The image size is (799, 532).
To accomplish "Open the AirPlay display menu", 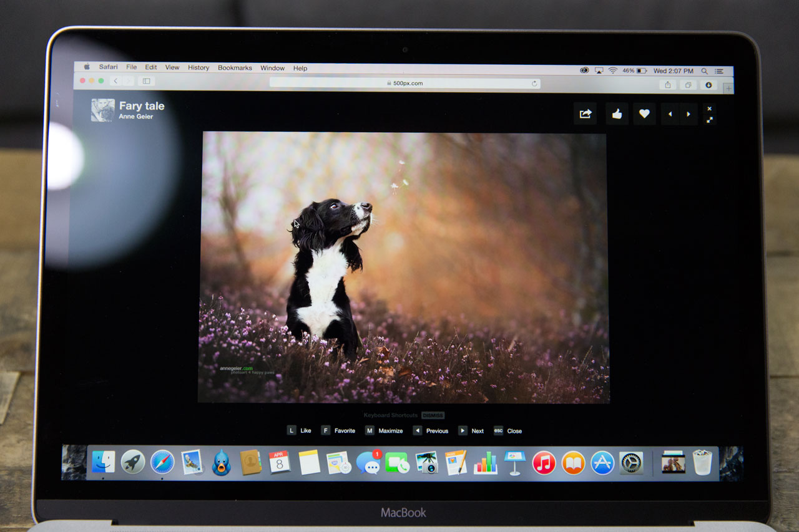I will pyautogui.click(x=599, y=70).
